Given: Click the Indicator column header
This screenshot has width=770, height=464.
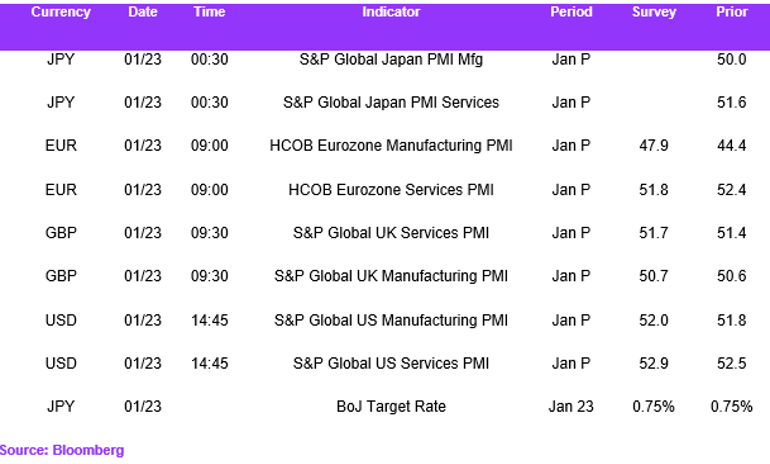Looking at the screenshot, I should [x=391, y=12].
